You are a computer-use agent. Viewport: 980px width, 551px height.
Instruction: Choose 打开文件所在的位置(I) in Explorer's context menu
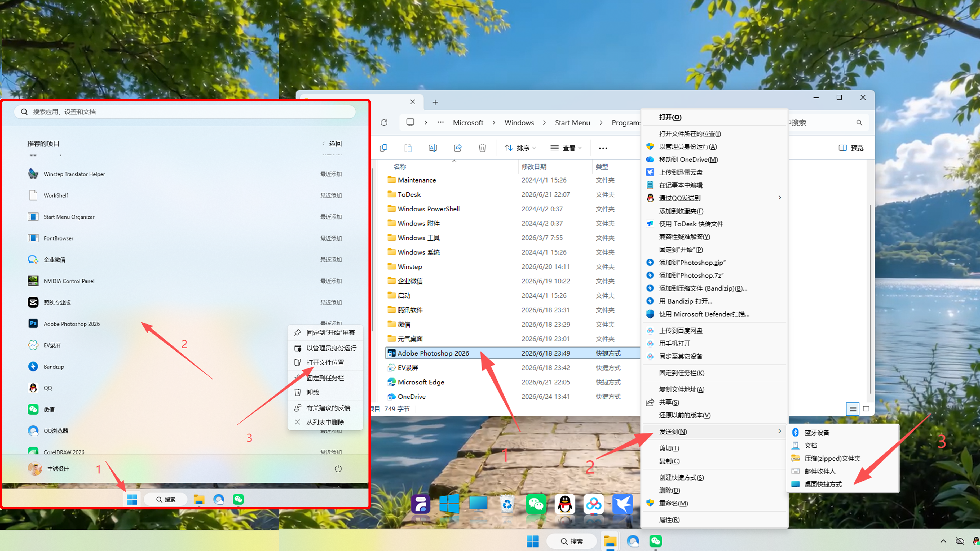pyautogui.click(x=714, y=134)
